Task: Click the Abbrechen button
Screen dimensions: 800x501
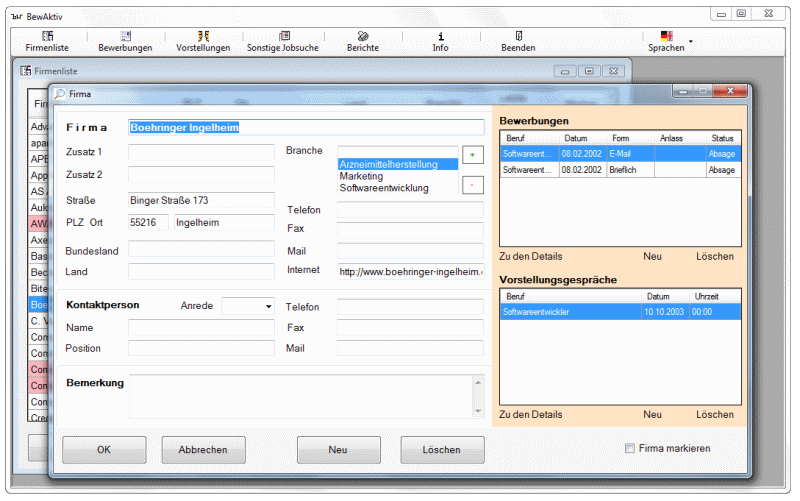Action: [203, 449]
